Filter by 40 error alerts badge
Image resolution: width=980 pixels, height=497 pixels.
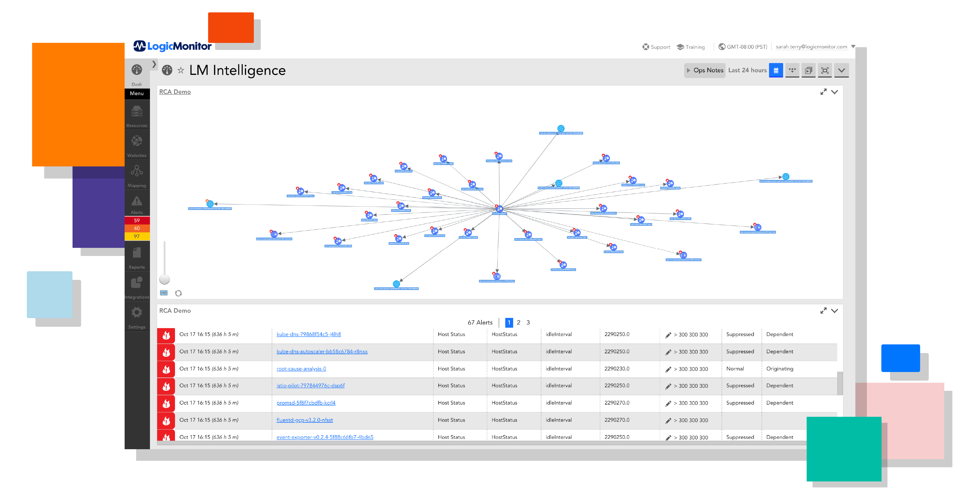(x=137, y=228)
